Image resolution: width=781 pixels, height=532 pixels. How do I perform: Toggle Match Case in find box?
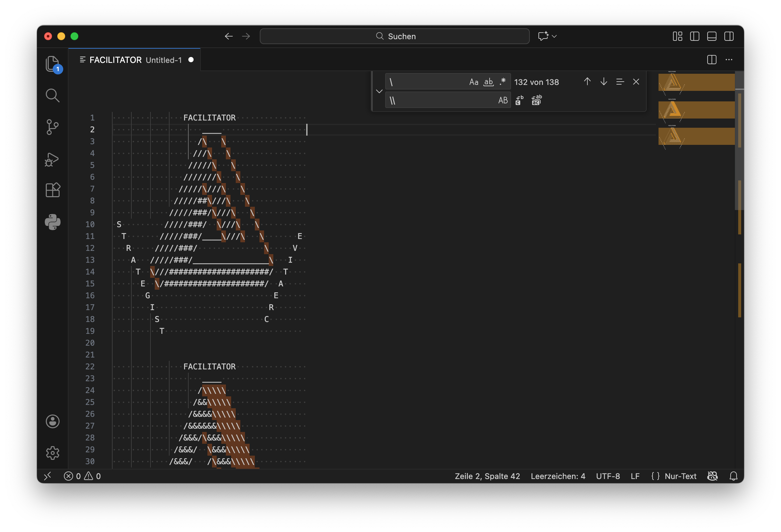[x=473, y=82]
